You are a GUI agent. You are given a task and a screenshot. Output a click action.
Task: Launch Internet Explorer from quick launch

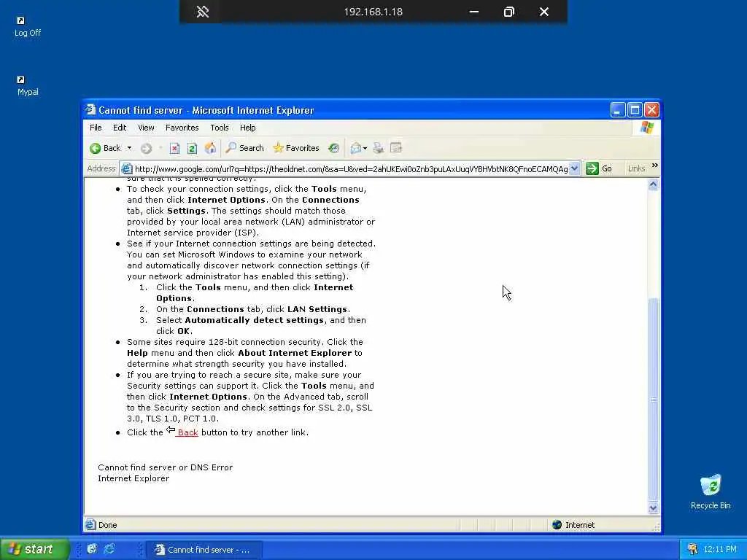coord(109,549)
